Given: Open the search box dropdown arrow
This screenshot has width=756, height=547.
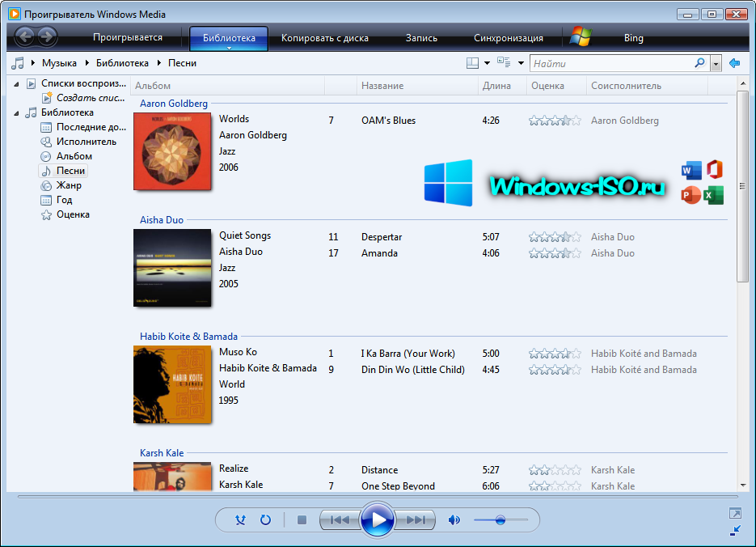Looking at the screenshot, I should [x=716, y=63].
